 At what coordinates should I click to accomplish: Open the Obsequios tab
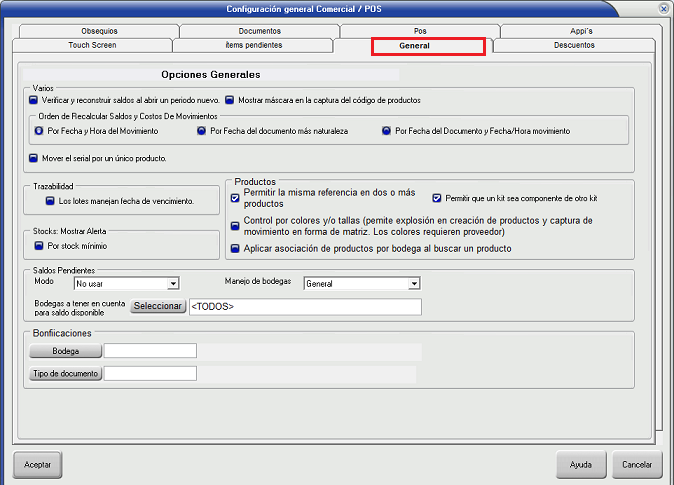coord(99,31)
